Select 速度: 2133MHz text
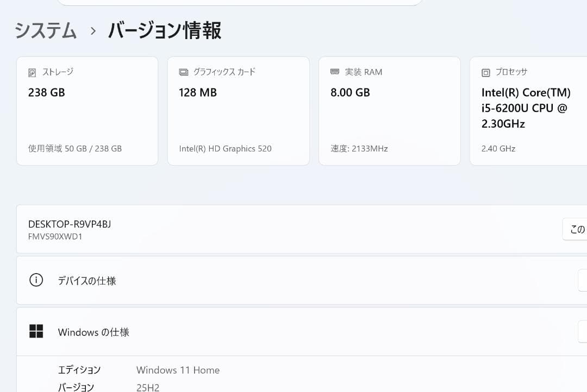Image resolution: width=587 pixels, height=392 pixels. [x=359, y=149]
